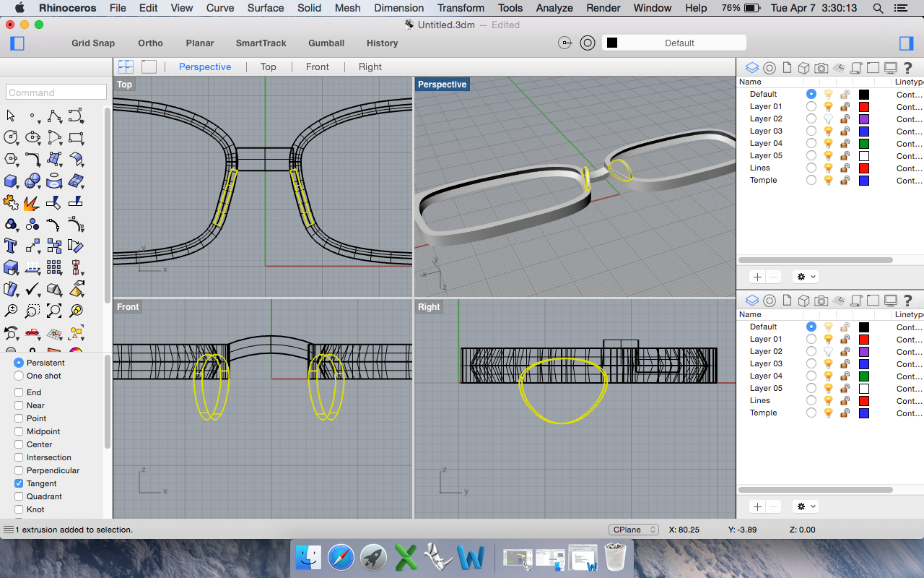
Task: Open Safari from the Dock
Action: point(341,558)
